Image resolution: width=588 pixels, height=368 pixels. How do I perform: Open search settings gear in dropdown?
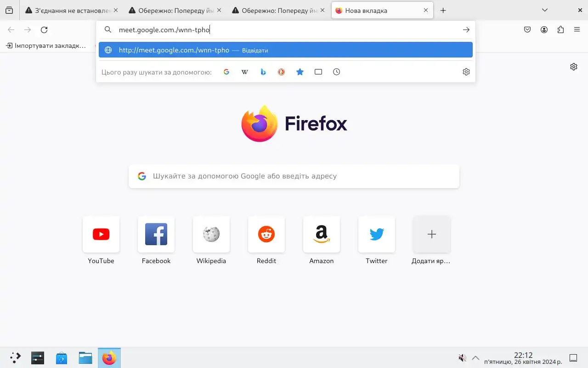(466, 72)
